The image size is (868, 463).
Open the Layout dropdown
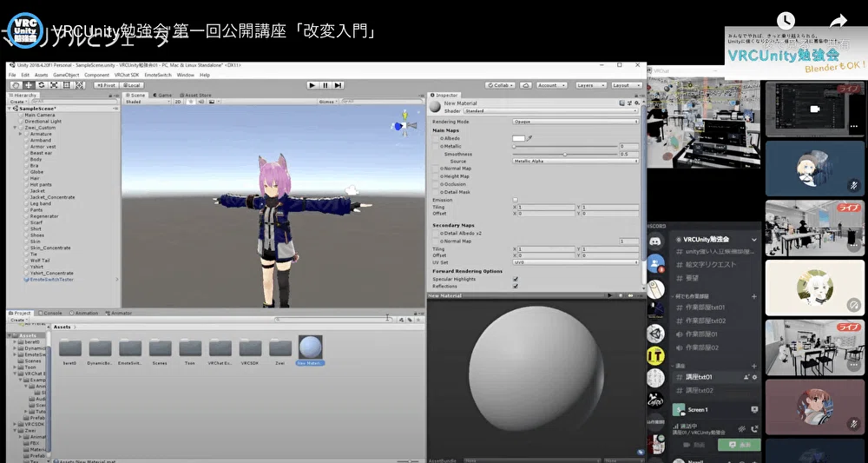[x=626, y=85]
